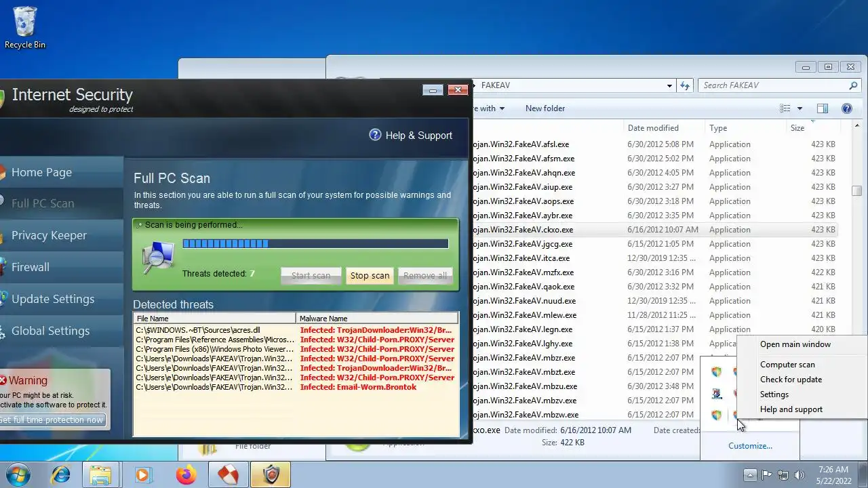Click the Remove all button

coord(425,275)
